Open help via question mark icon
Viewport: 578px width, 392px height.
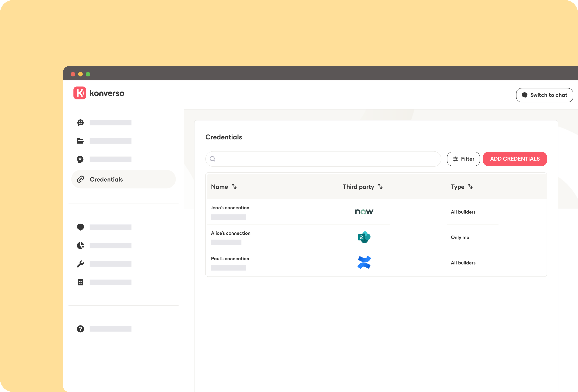pos(80,329)
